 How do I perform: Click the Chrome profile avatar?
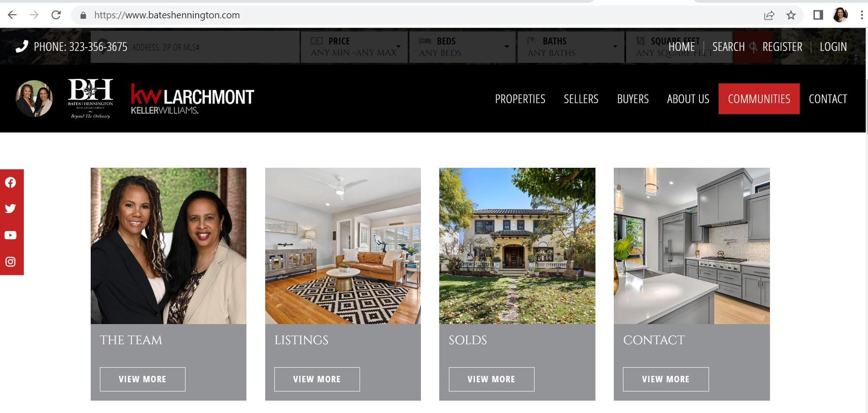coord(841,15)
